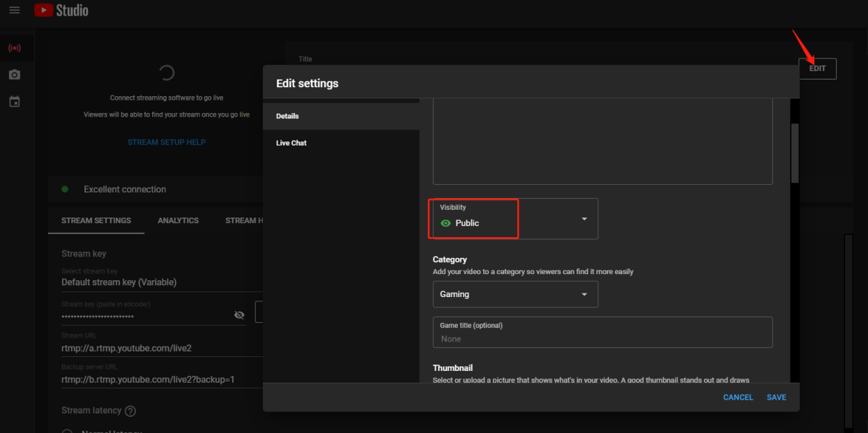Click the Game title (optional) field
Image resolution: width=868 pixels, height=433 pixels.
[602, 332]
